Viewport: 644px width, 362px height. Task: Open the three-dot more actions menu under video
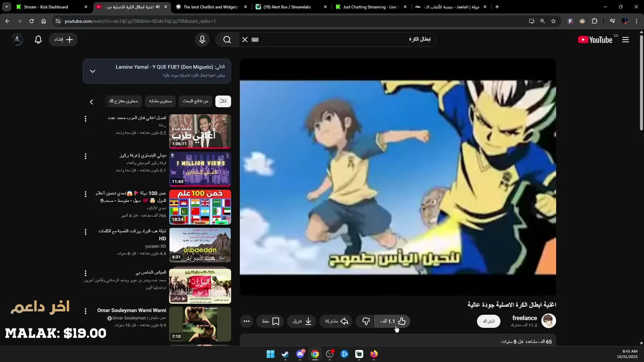tap(246, 321)
